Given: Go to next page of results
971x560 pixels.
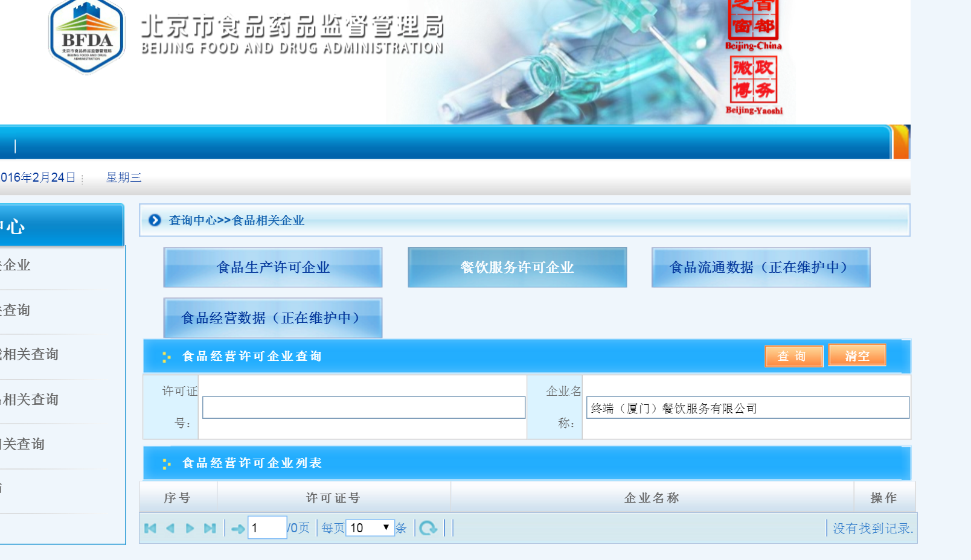Looking at the screenshot, I should click(190, 529).
